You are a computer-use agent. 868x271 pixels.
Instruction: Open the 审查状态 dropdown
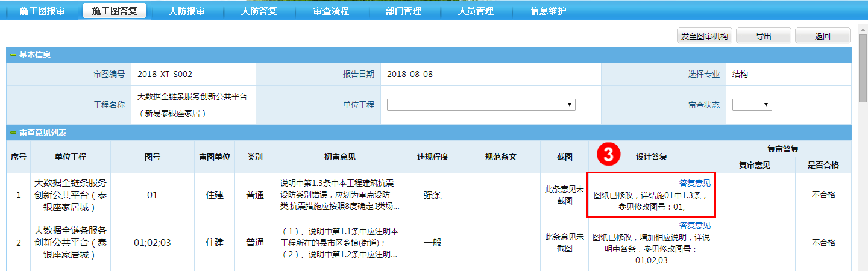(x=752, y=105)
